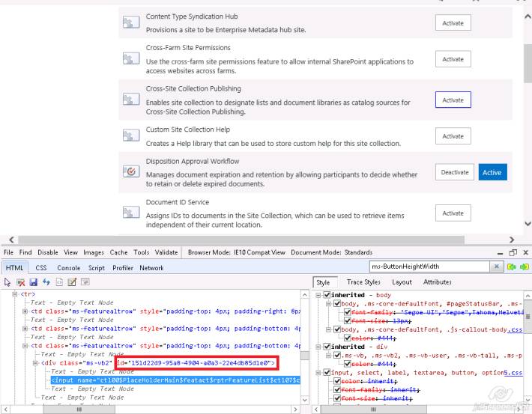Activate Custom Site Collection Help feature
This screenshot has height=414, width=532.
click(x=453, y=136)
